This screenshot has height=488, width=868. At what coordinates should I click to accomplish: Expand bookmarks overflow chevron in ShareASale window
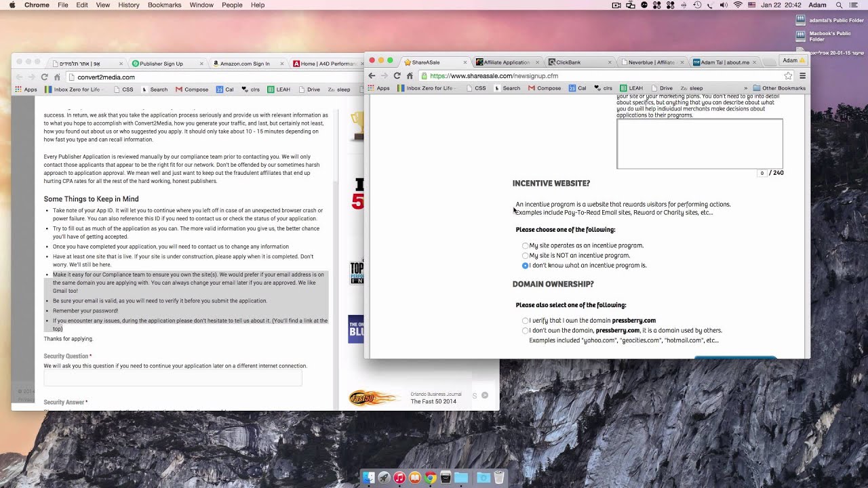pos(745,88)
